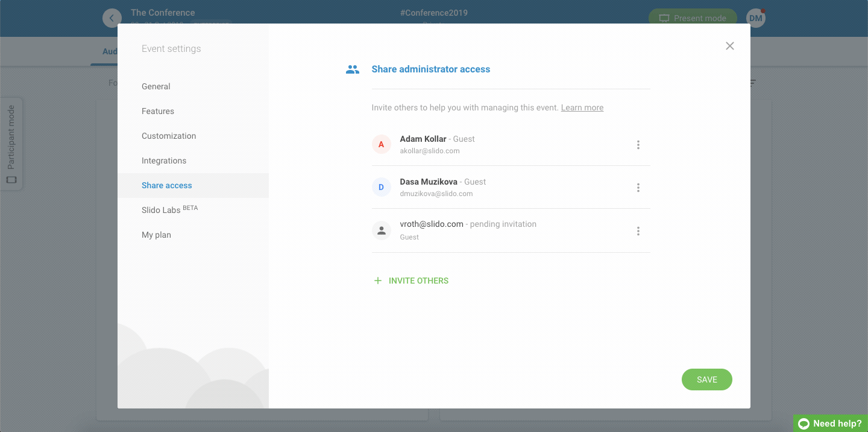Click the DM user avatar
This screenshot has height=432, width=868.
pyautogui.click(x=756, y=18)
